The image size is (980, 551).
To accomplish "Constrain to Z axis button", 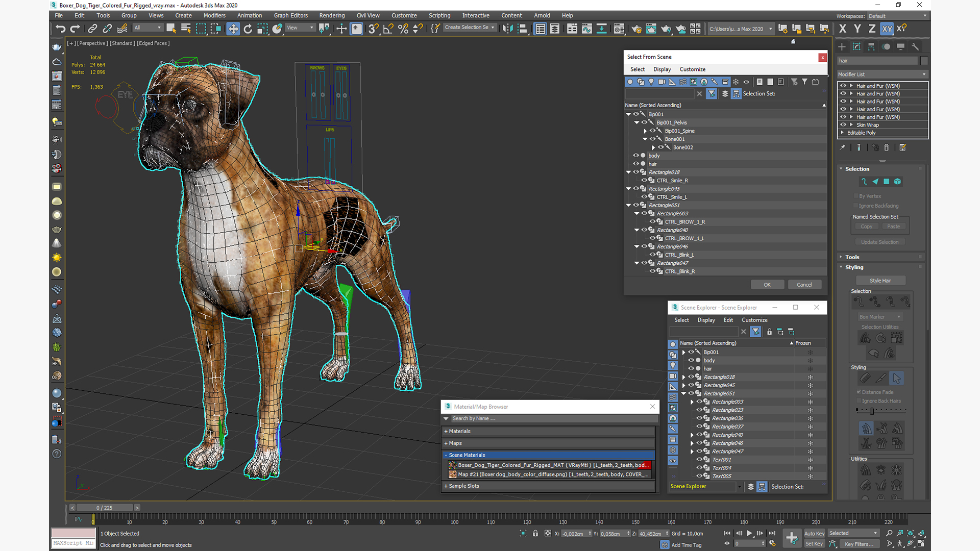I will pyautogui.click(x=872, y=29).
